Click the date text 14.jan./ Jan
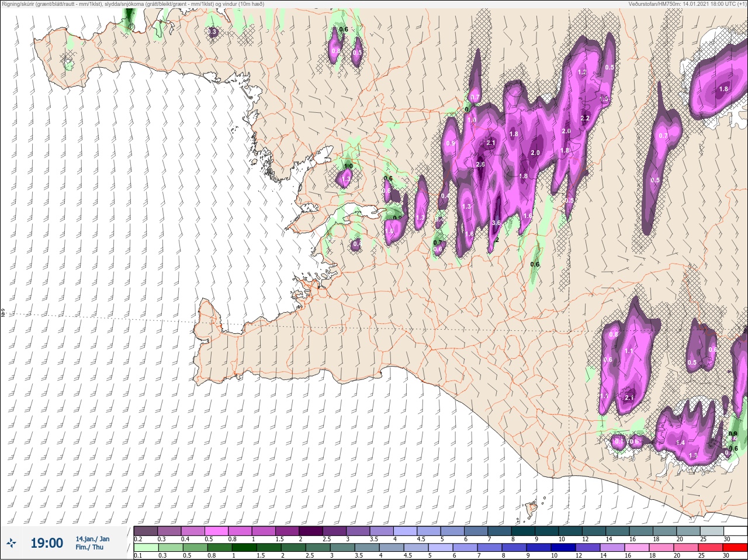Image resolution: width=748 pixels, height=560 pixels. [x=92, y=539]
